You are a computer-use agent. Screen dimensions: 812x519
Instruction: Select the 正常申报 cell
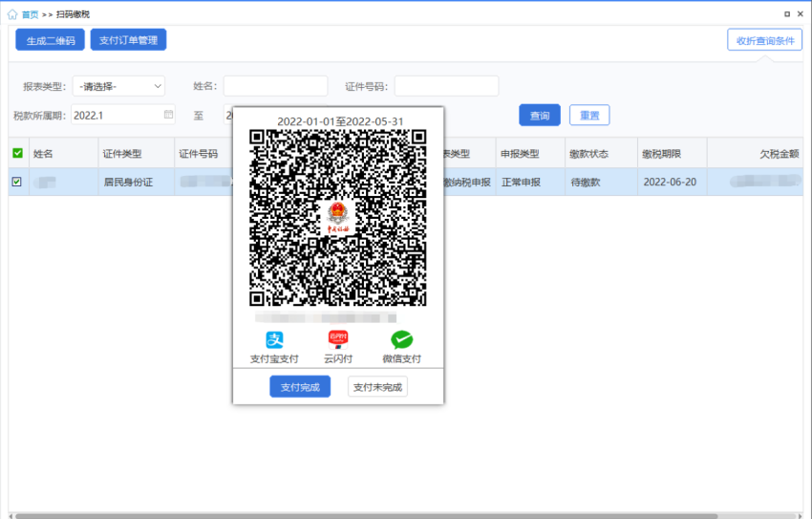pyautogui.click(x=530, y=182)
